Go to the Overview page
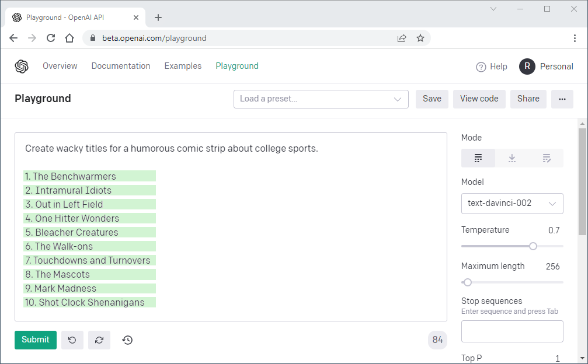Image resolution: width=588 pixels, height=364 pixels. click(60, 66)
